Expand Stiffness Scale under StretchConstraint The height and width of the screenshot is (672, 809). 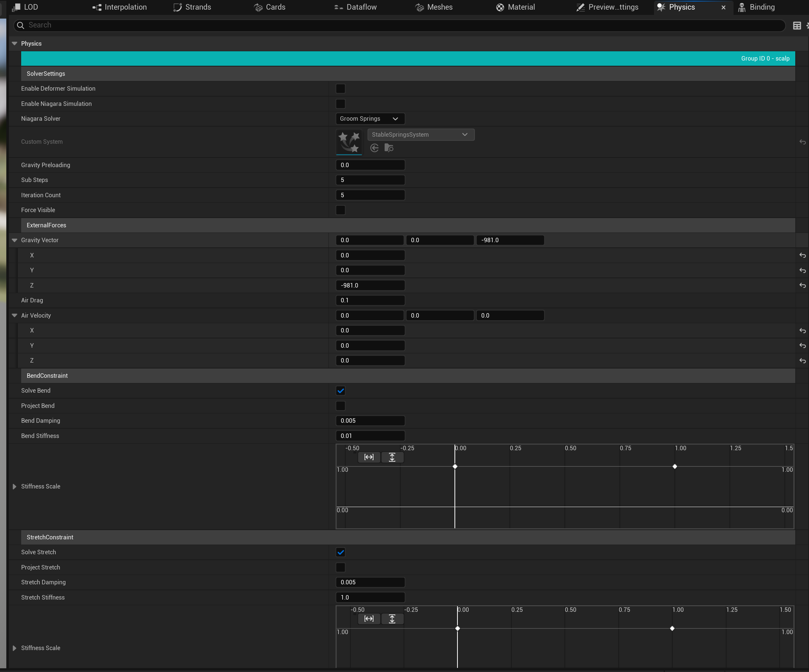(x=14, y=648)
